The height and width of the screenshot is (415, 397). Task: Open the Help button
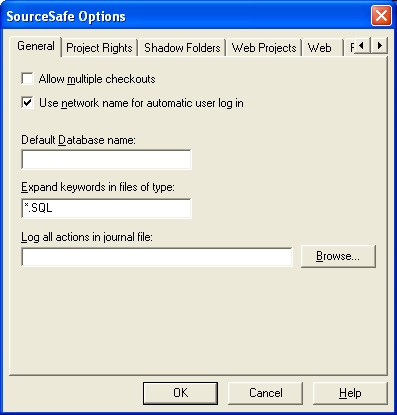coord(350,393)
